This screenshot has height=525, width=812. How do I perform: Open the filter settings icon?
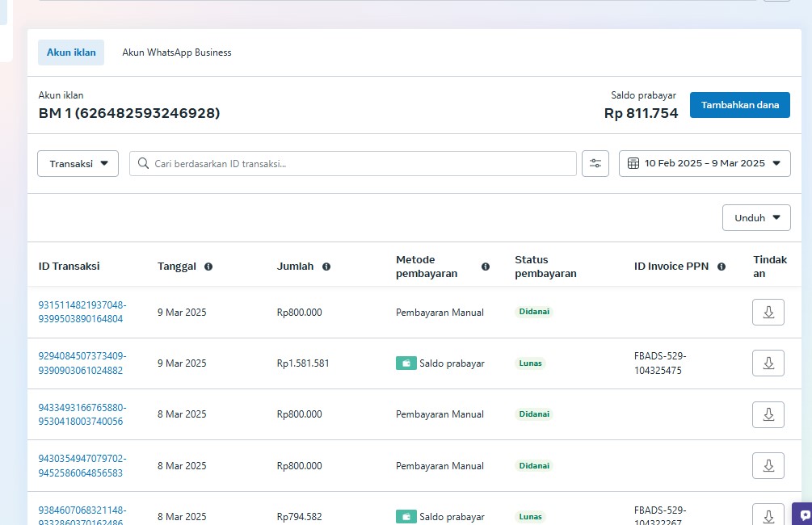595,163
